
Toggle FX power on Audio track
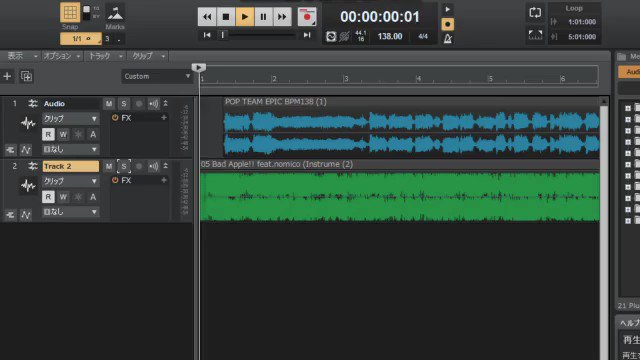(115, 118)
